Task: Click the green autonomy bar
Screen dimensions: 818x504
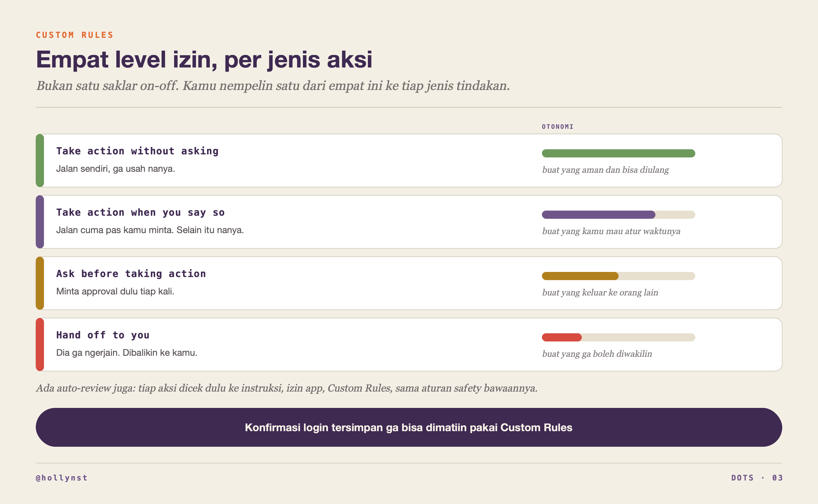Action: pos(618,153)
